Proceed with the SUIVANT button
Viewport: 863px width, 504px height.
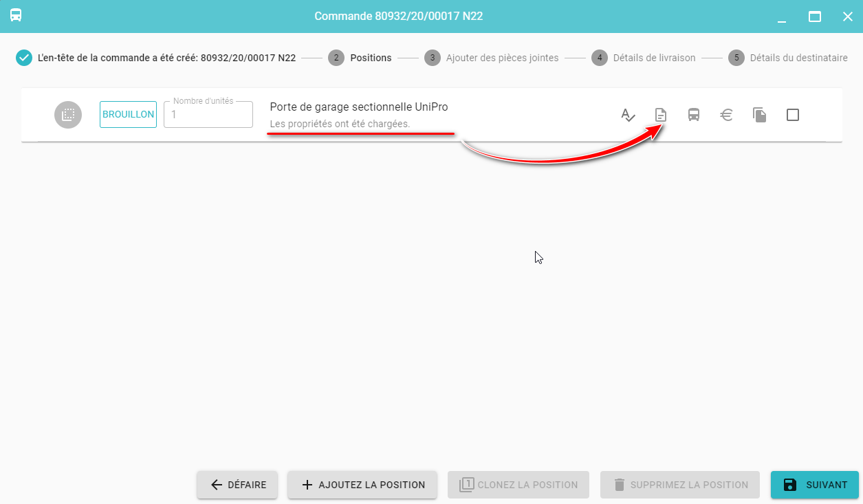tap(815, 485)
